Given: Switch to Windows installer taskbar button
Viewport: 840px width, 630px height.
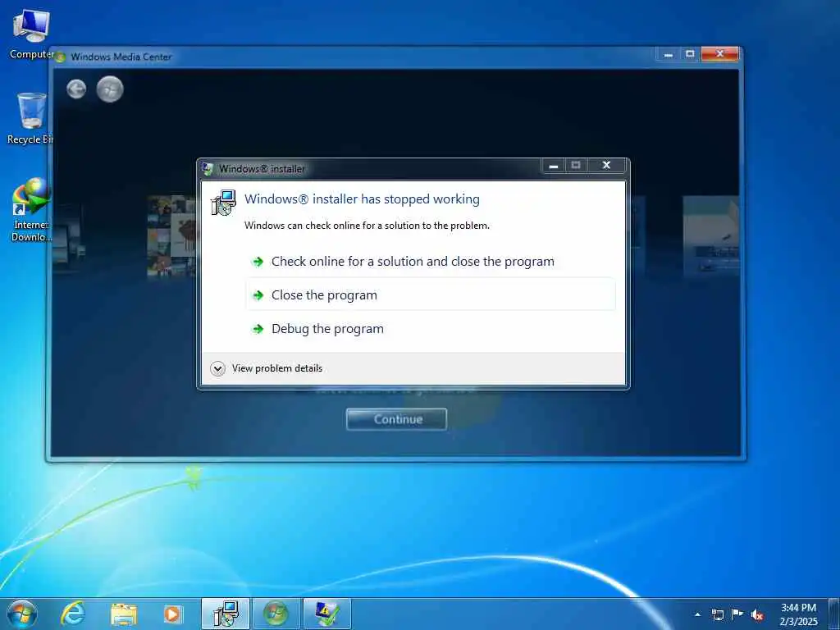Looking at the screenshot, I should pos(226,614).
